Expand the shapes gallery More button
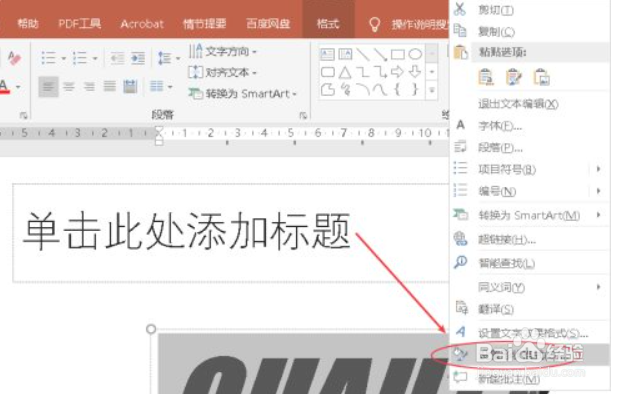620x394 pixels. [432, 90]
